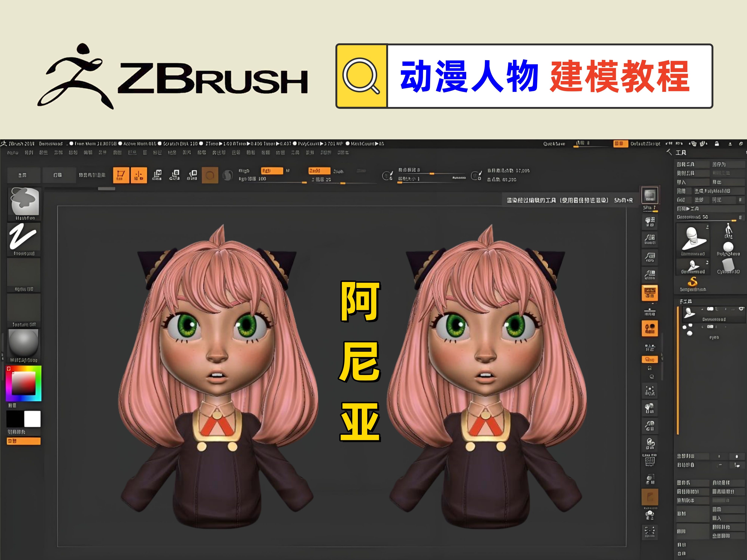
Task: Select the Rotate view icon on right shelf
Action: pos(650,443)
